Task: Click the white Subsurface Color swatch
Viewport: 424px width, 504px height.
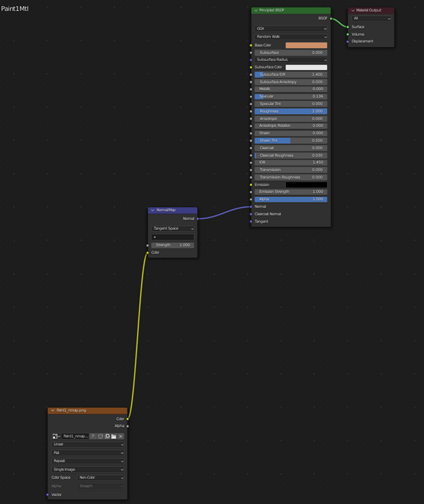Action: coord(306,67)
